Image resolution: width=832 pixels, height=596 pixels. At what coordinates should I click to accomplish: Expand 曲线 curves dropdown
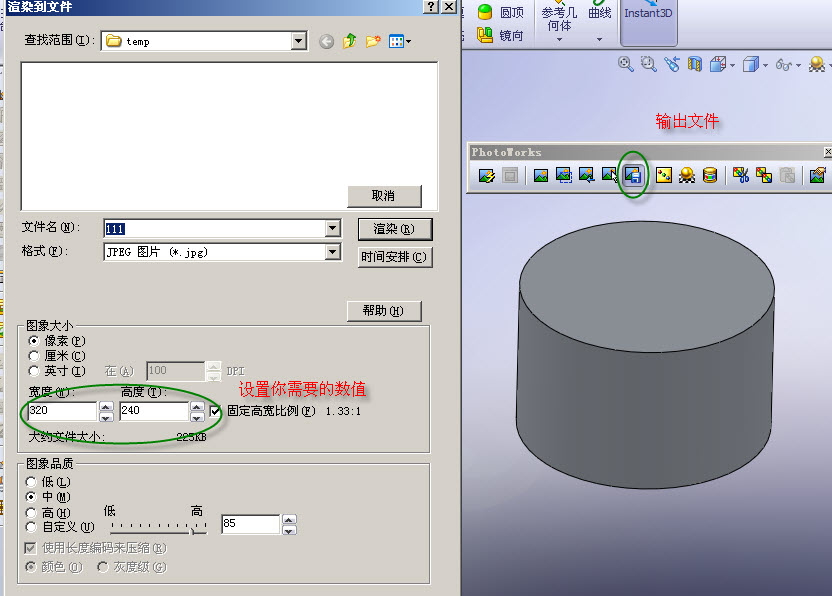pos(600,39)
